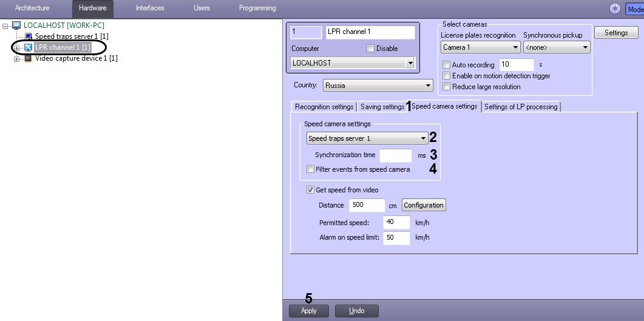Screen dimensions: 644x321
Task: Open the Country dropdown showing Russia
Action: tap(378, 86)
